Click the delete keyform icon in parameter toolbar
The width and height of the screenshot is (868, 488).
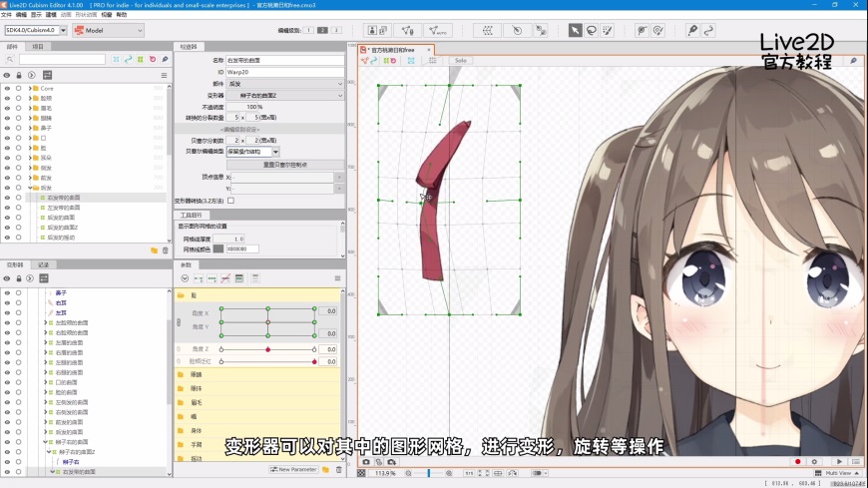click(225, 278)
